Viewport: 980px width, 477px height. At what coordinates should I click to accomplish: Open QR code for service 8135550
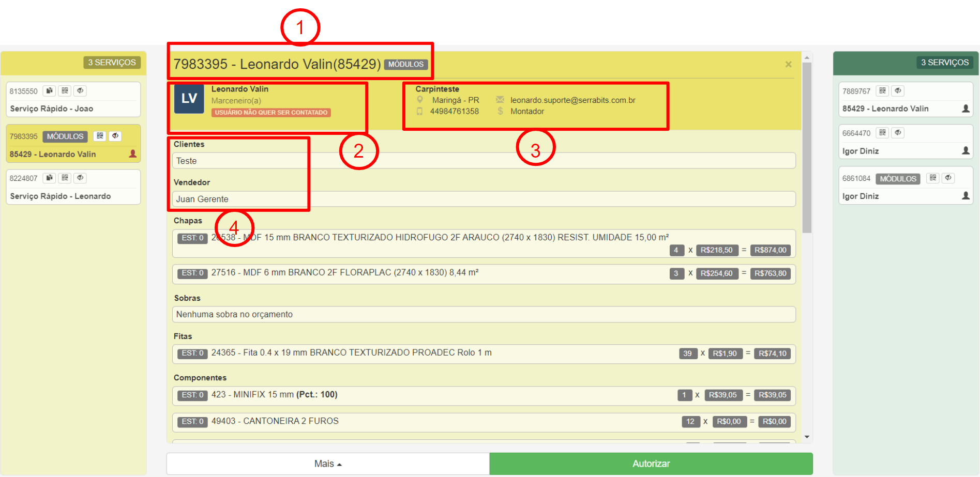point(65,91)
